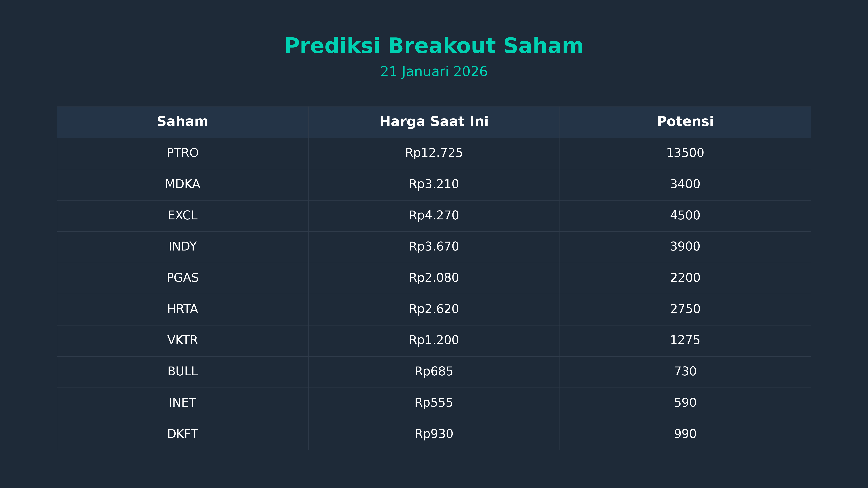
Task: Select the "Harga Saat Ini" column header
Action: (x=434, y=122)
